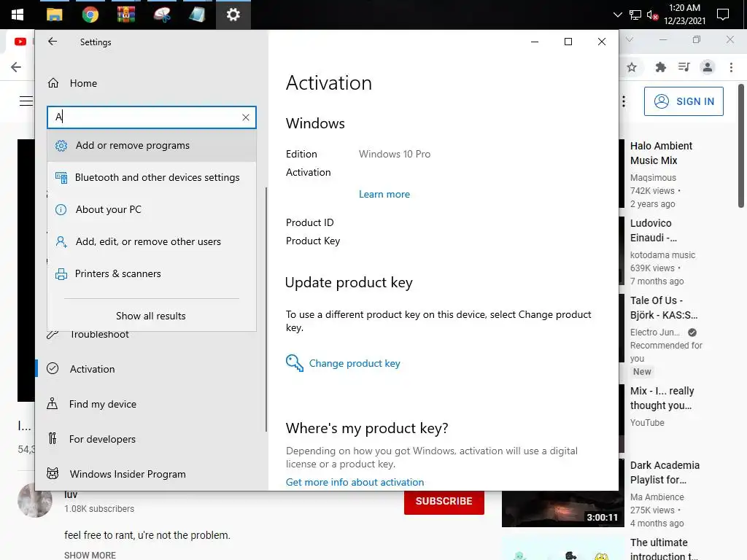Clear the Settings search box text

[x=245, y=117]
